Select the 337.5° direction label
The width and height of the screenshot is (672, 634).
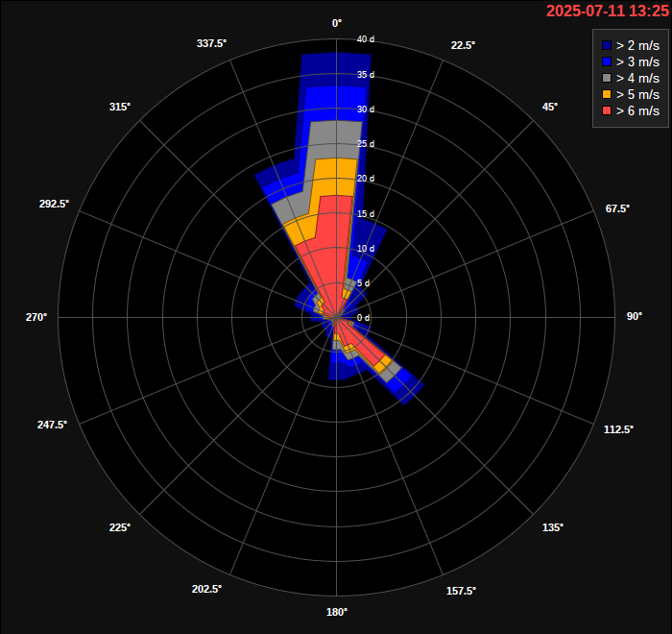pyautogui.click(x=211, y=43)
